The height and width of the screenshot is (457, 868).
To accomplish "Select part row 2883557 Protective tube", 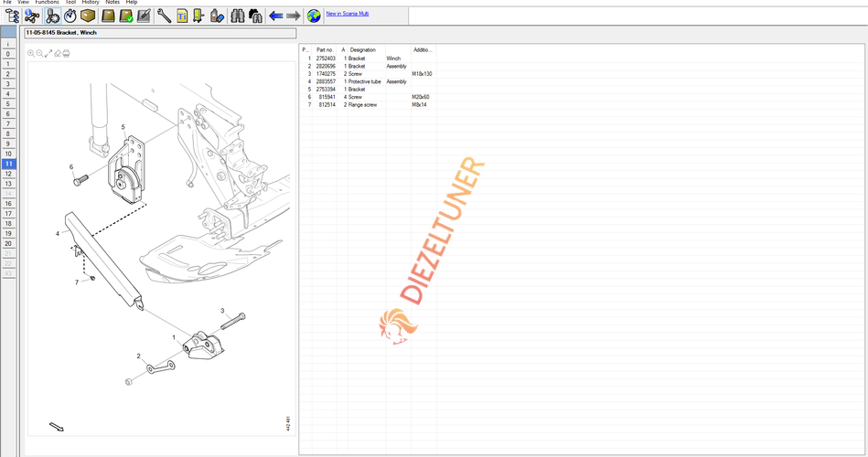I will pos(368,81).
